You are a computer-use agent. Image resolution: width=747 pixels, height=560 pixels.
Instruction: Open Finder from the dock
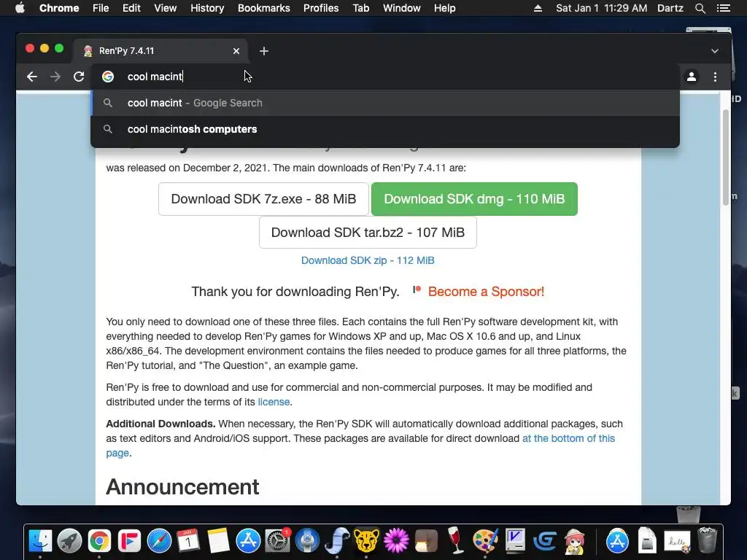40,541
